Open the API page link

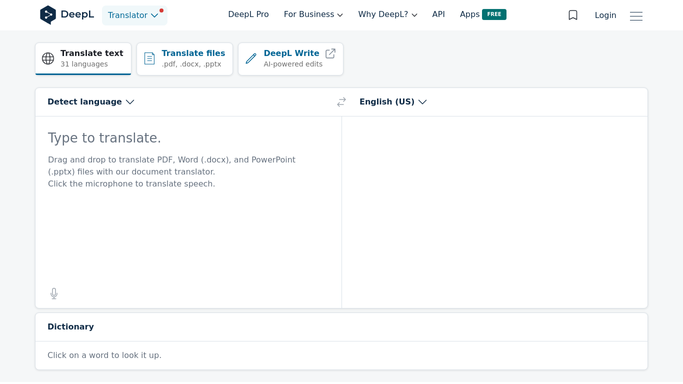(x=438, y=14)
